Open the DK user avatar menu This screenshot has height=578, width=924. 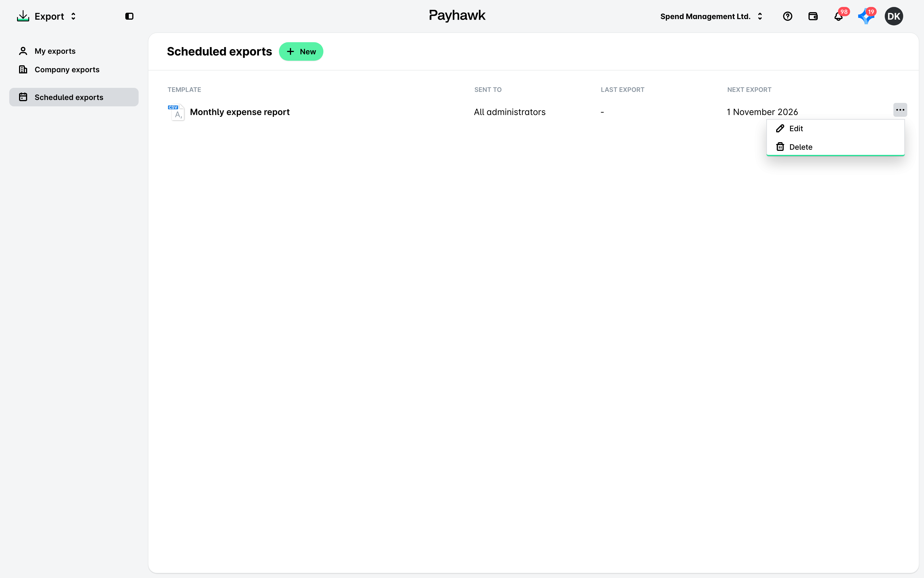coord(893,16)
